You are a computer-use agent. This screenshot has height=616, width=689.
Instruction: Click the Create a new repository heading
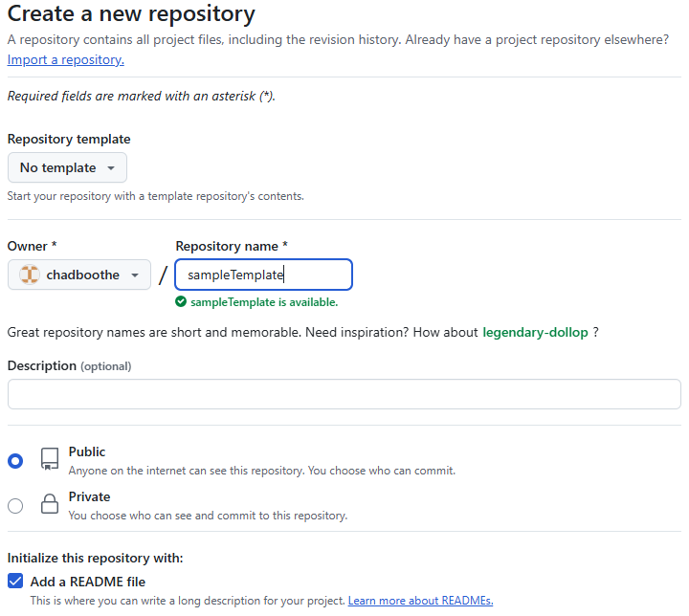click(x=131, y=13)
